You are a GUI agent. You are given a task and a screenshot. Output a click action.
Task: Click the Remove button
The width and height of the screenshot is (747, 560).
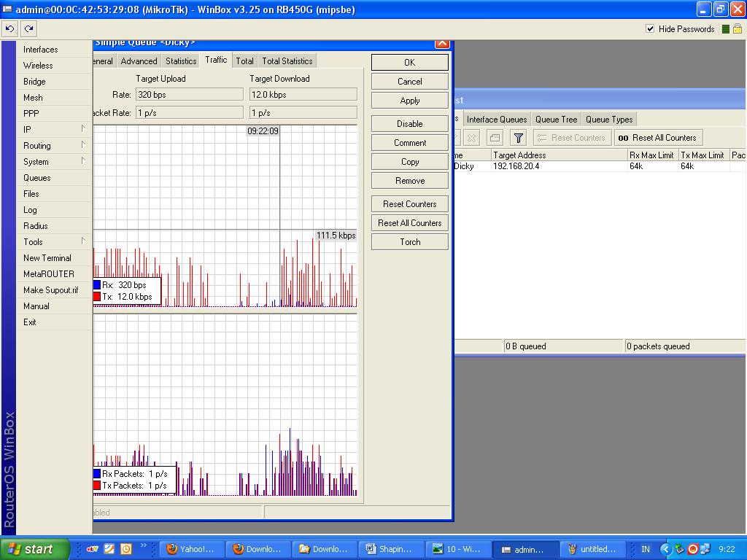coord(410,181)
